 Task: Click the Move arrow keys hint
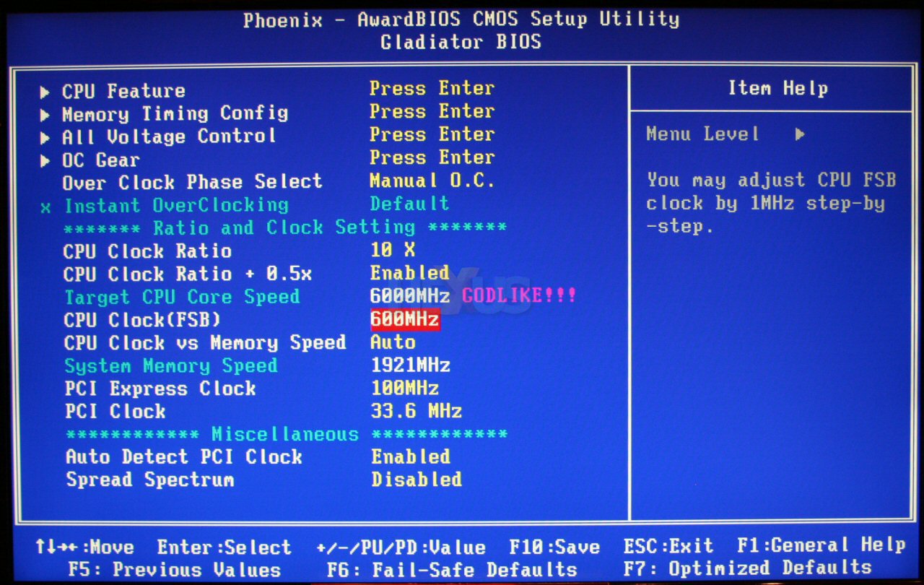tap(84, 547)
